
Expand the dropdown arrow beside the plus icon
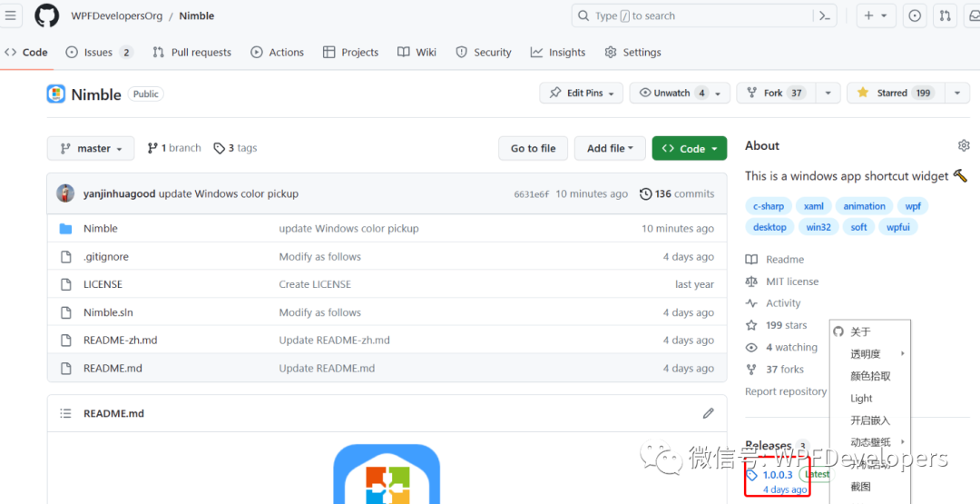[x=885, y=16]
